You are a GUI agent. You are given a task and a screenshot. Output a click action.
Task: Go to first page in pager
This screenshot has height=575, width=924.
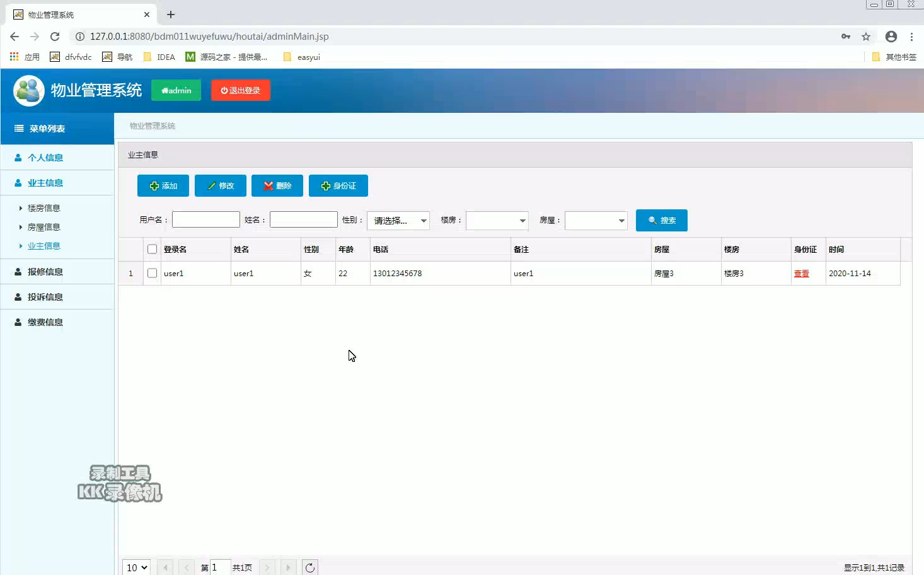tap(165, 567)
